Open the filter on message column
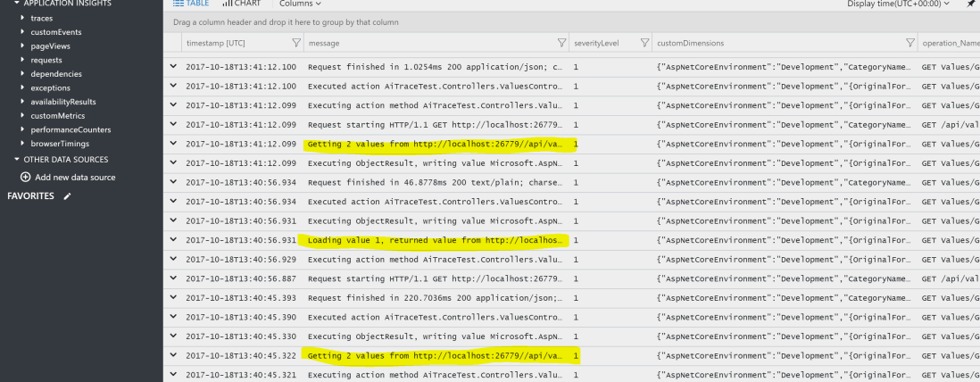This screenshot has width=980, height=382. pos(561,43)
